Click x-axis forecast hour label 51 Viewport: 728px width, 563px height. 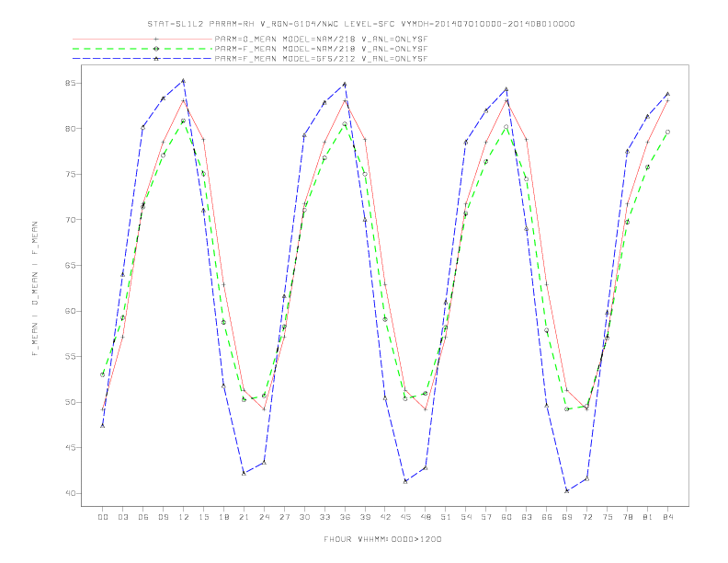446,517
